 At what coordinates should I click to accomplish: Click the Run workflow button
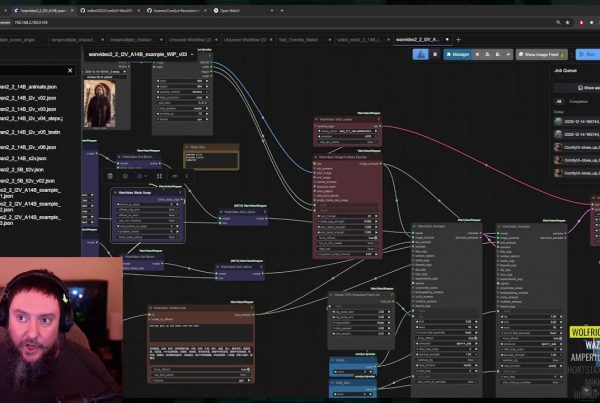pyautogui.click(x=587, y=54)
